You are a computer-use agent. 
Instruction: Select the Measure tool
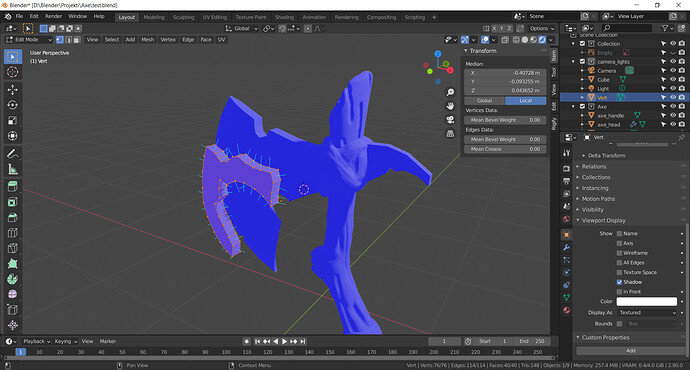coord(12,169)
